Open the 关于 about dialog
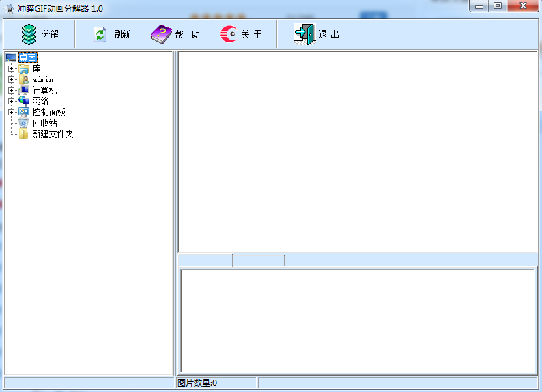 pos(229,34)
